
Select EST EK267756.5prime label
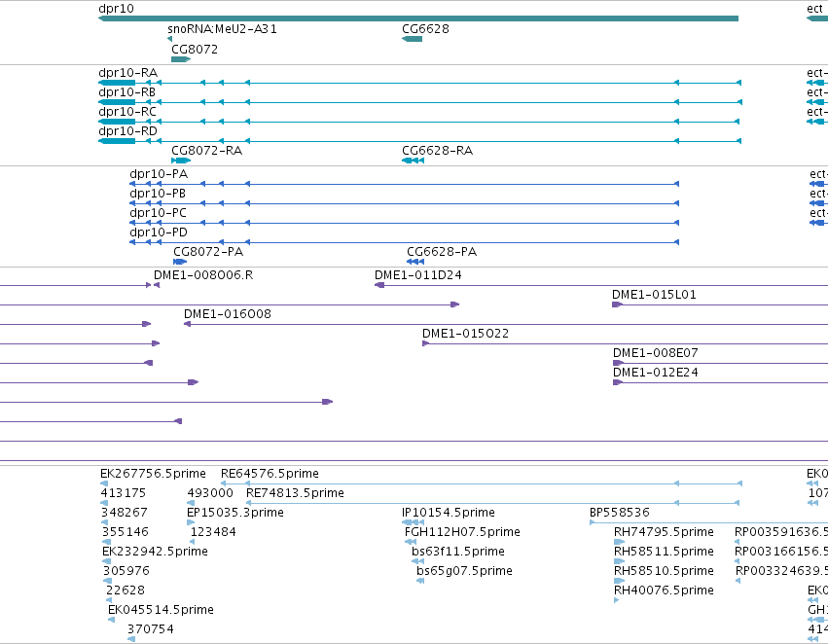153,474
